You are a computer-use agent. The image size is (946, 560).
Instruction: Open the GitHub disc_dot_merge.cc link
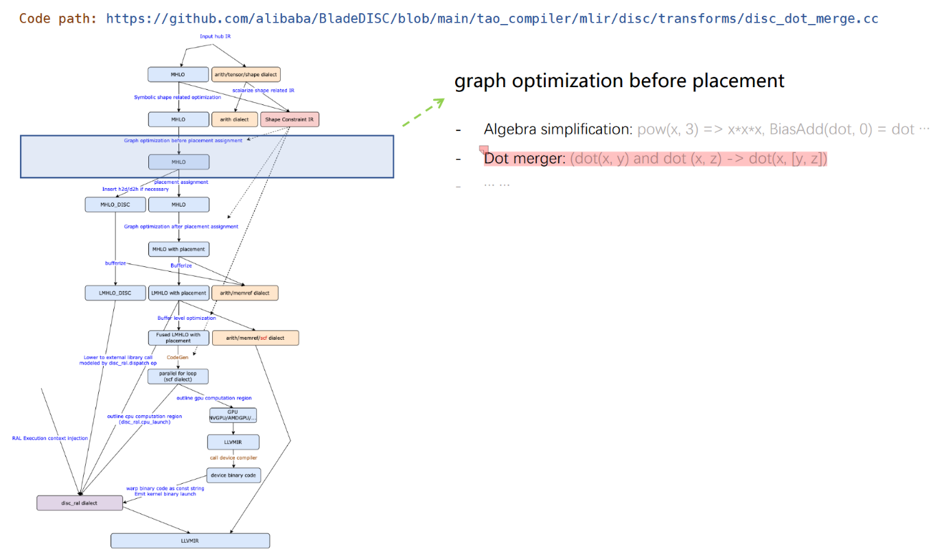click(492, 19)
